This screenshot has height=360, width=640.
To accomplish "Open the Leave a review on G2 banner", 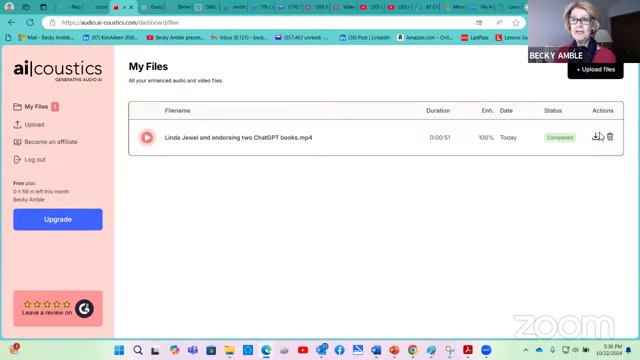I will click(x=58, y=309).
